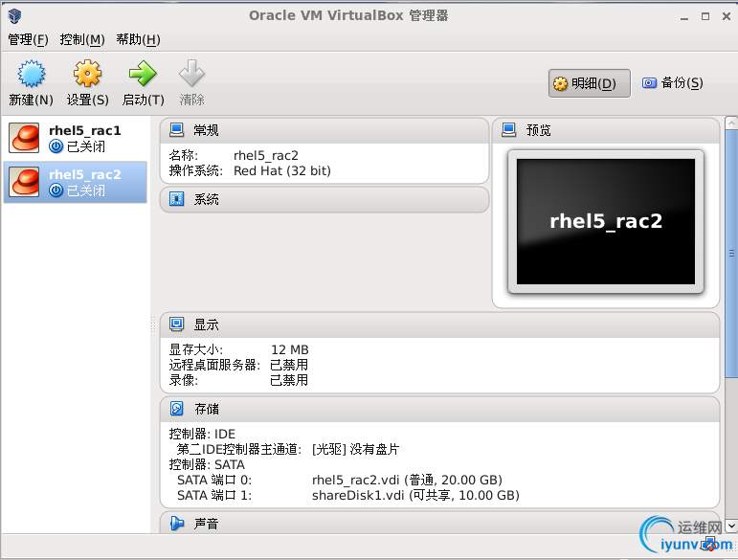The width and height of the screenshot is (738, 560).
Task: Collapse the 常规 section header
Action: [324, 130]
